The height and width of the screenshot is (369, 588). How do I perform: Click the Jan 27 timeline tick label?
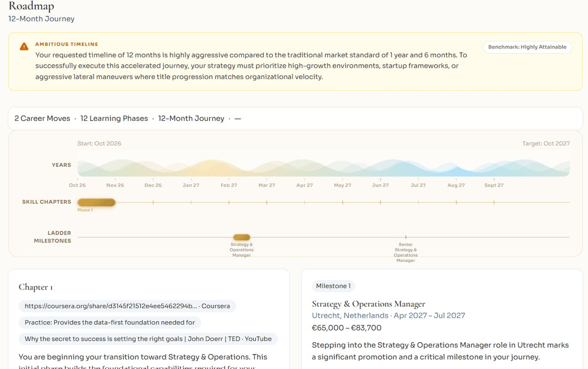coord(191,185)
